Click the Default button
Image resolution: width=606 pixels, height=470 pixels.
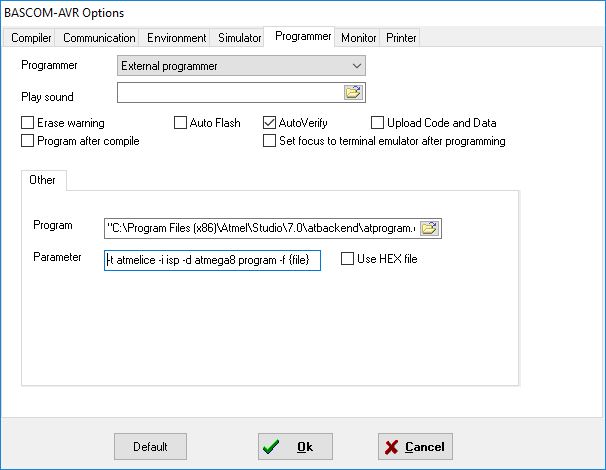(150, 447)
